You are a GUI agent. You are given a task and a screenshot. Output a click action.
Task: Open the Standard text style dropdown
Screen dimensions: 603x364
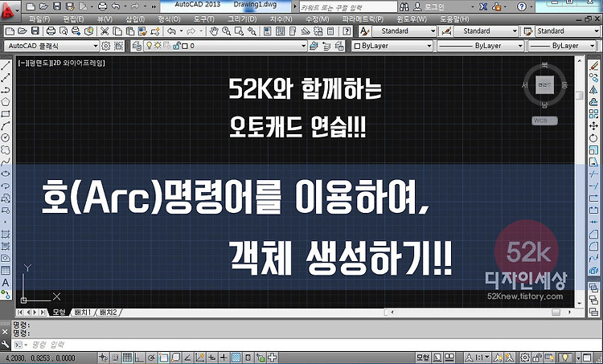click(x=404, y=31)
